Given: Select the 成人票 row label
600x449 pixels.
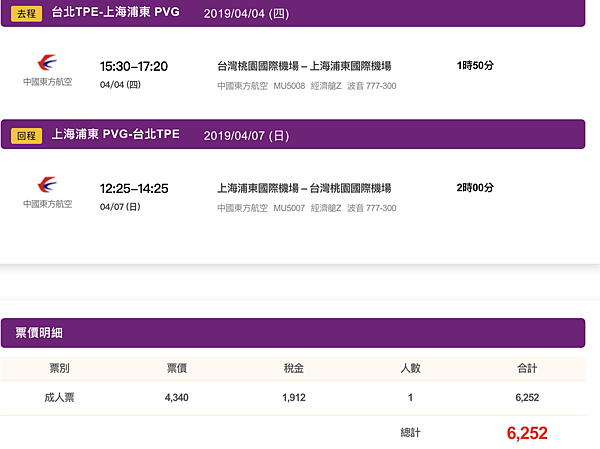Looking at the screenshot, I should coord(60,397).
